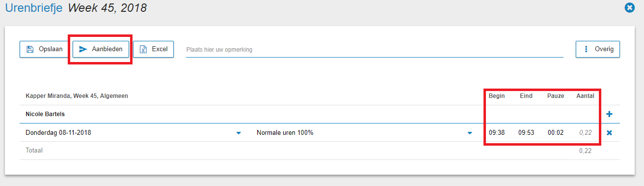
Task: Close the Urenbriefje dialog with the round X
Action: [x=629, y=8]
